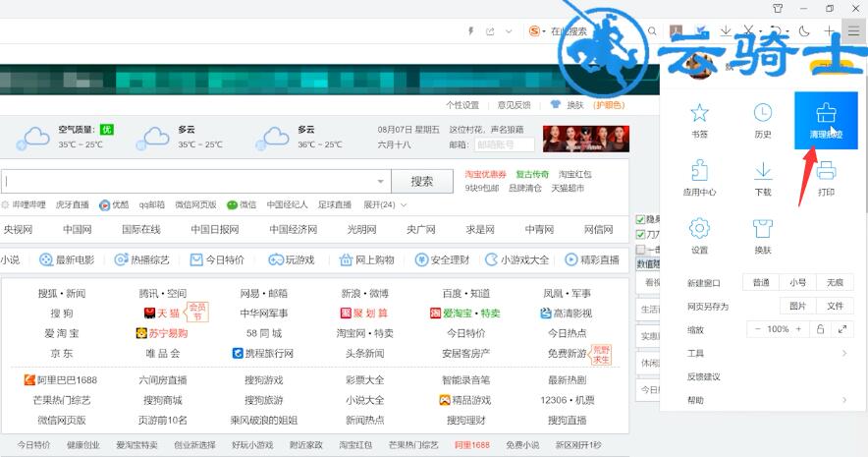Click the magnifier search icon in toolbar
The width and height of the screenshot is (868, 457).
(653, 31)
